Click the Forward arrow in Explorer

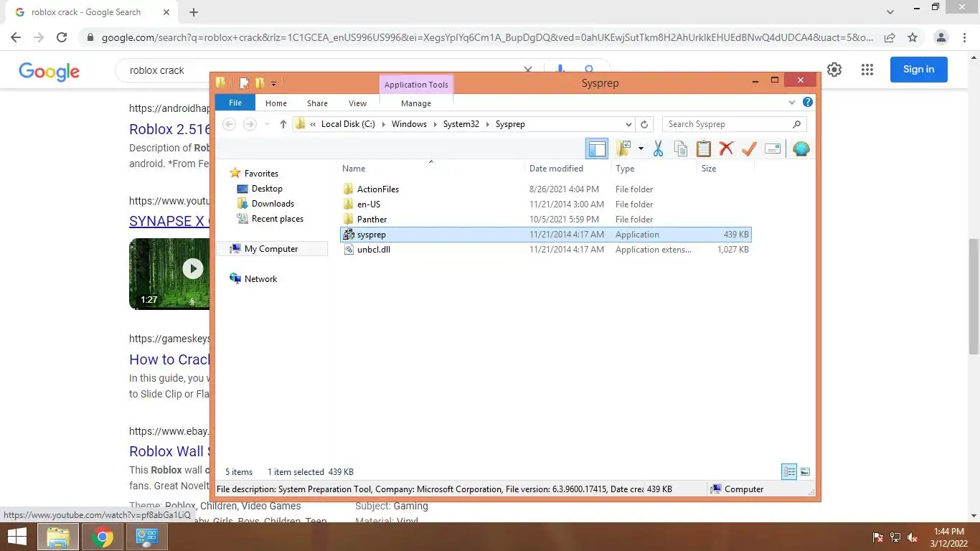coord(250,124)
